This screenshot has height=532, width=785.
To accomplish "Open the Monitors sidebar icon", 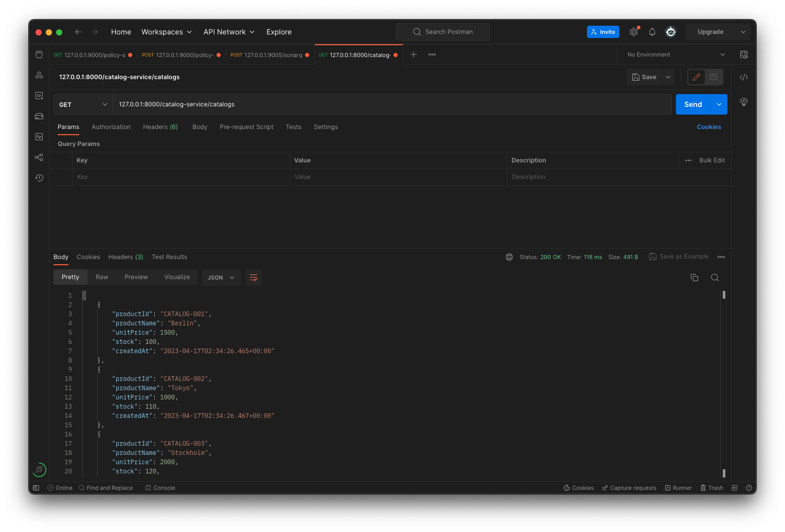I will pyautogui.click(x=39, y=137).
